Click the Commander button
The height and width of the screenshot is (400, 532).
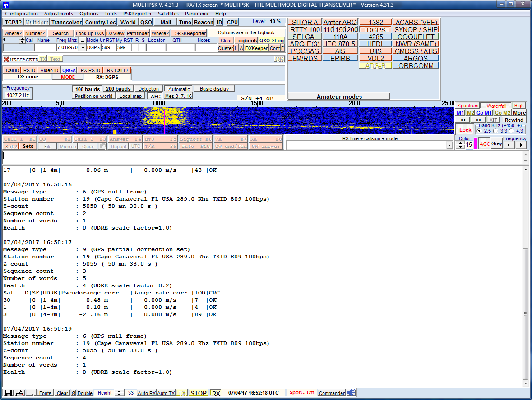(332, 393)
